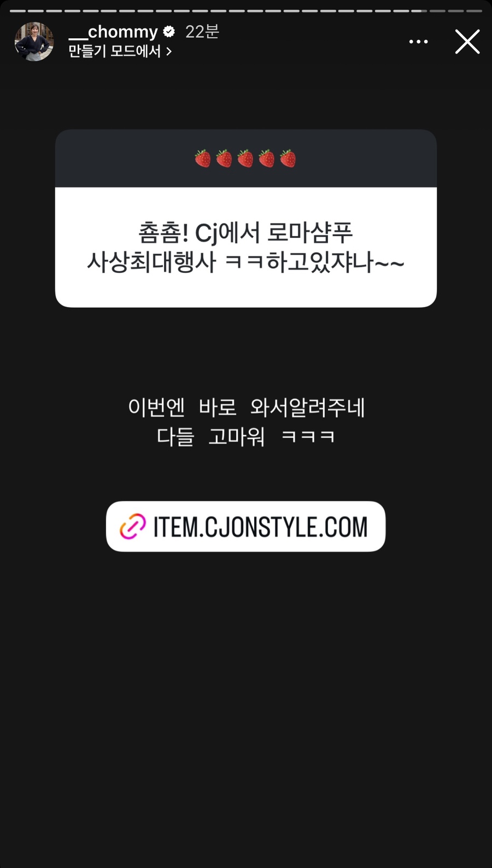492x868 pixels.
Task: Click the pink chain link icon
Action: [x=133, y=526]
